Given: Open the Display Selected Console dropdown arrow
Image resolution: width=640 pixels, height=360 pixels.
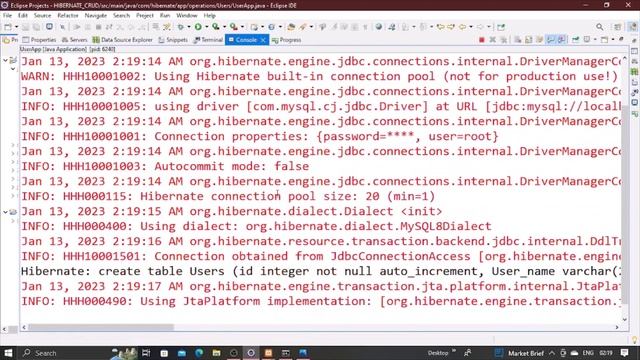Looking at the screenshot, I should coord(595,40).
